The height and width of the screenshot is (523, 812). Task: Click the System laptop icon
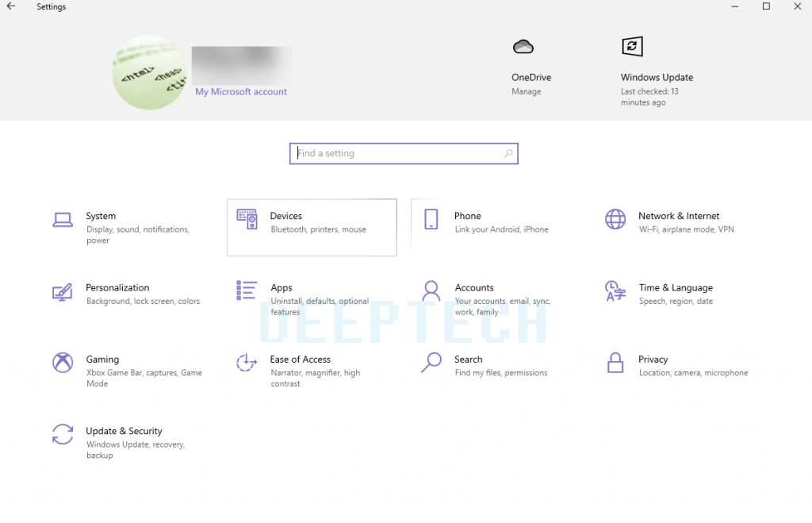coord(63,220)
